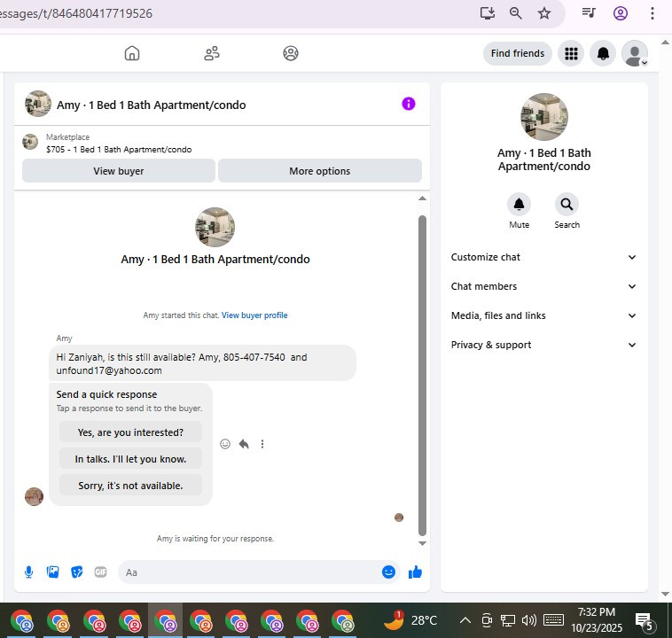Send the quick reply 'Sorry, it's not available.'
The image size is (672, 638).
[x=130, y=486]
